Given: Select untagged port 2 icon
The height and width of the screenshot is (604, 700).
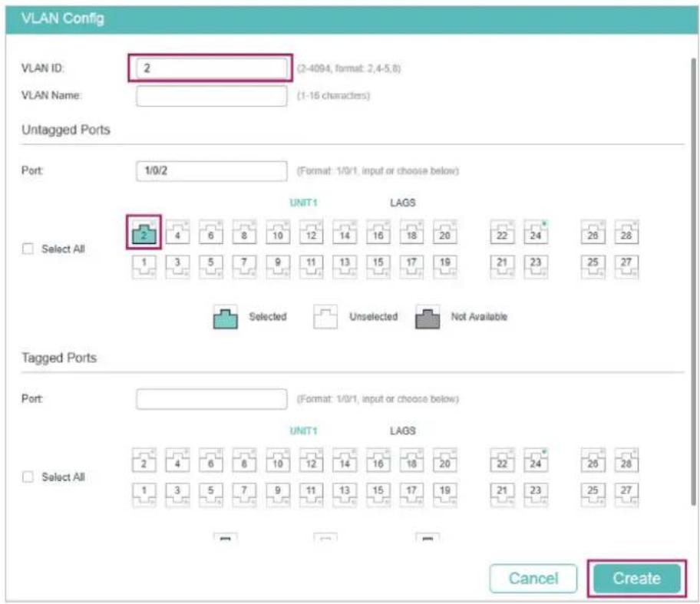Looking at the screenshot, I should click(144, 232).
